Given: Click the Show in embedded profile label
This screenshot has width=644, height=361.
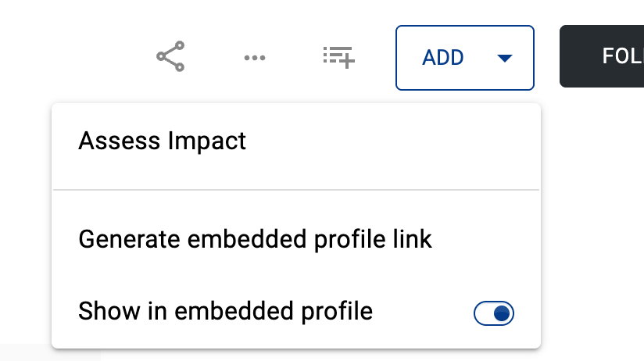Looking at the screenshot, I should click(x=225, y=311).
